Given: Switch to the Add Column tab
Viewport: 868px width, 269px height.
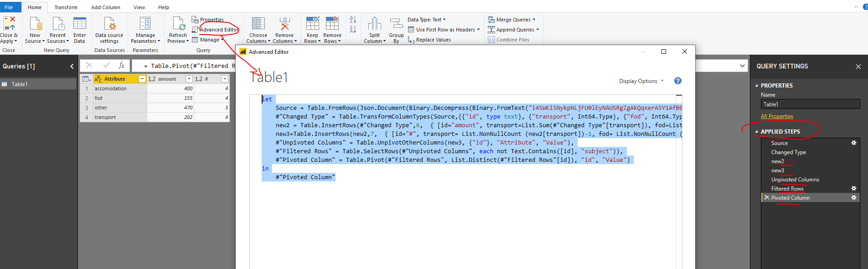Looking at the screenshot, I should pyautogui.click(x=106, y=7).
